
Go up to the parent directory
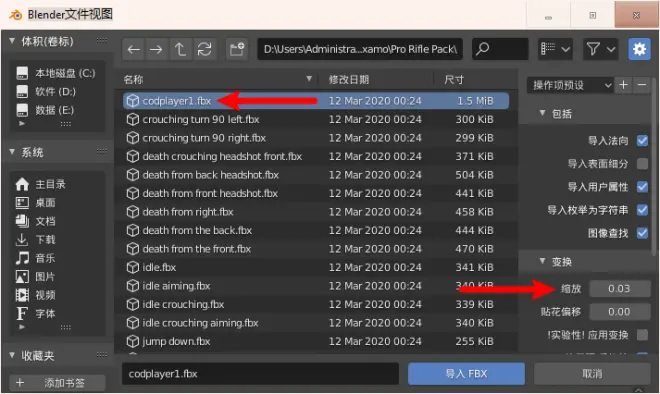pyautogui.click(x=180, y=49)
